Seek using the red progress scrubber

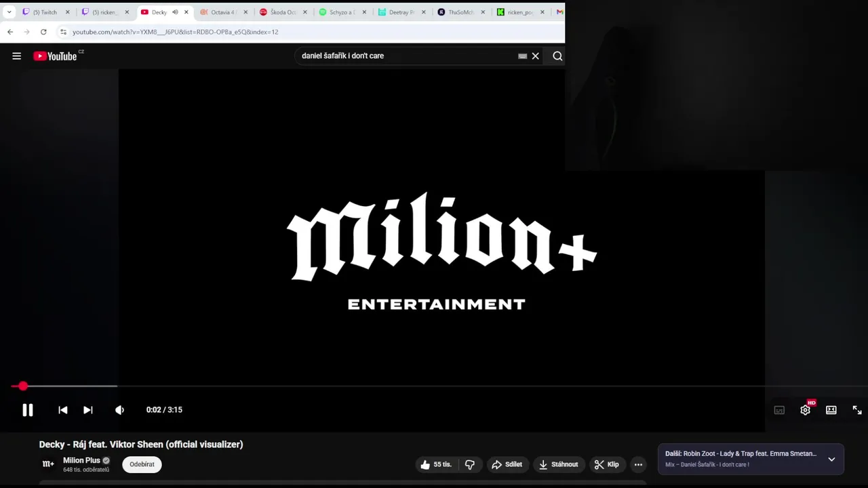23,386
